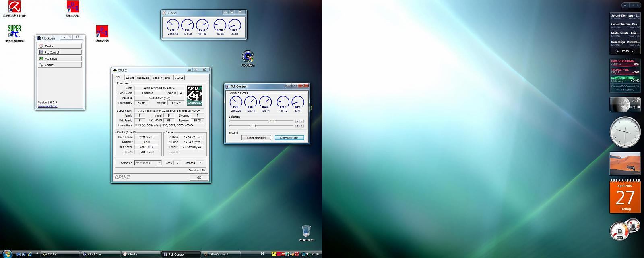The width and height of the screenshot is (644, 258).
Task: Open PLL Control from ClockGen window
Action: 60,52
